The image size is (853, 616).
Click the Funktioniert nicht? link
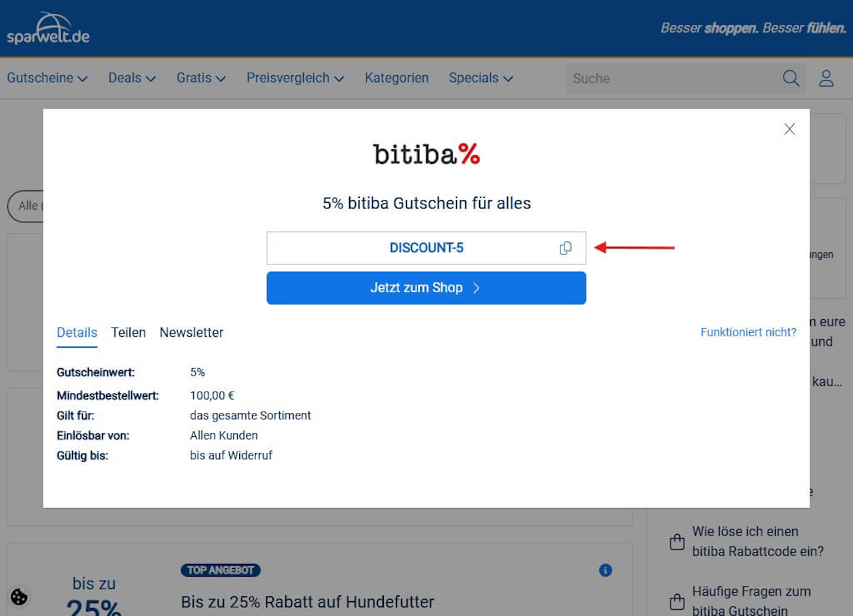click(748, 332)
